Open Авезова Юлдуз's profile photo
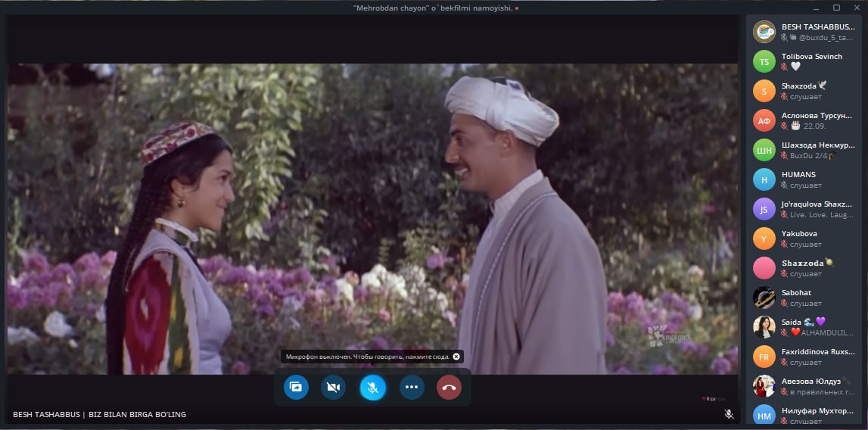 [x=764, y=386]
